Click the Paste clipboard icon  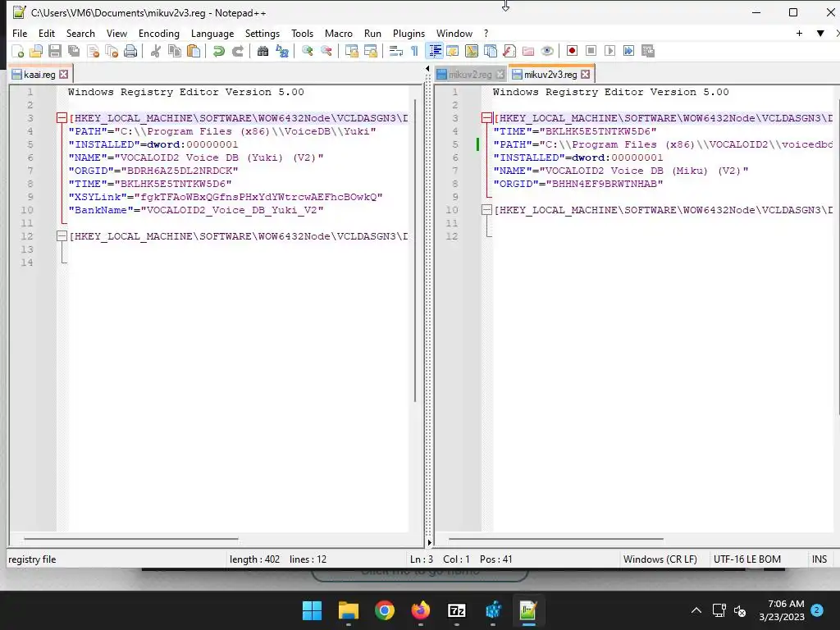point(194,51)
